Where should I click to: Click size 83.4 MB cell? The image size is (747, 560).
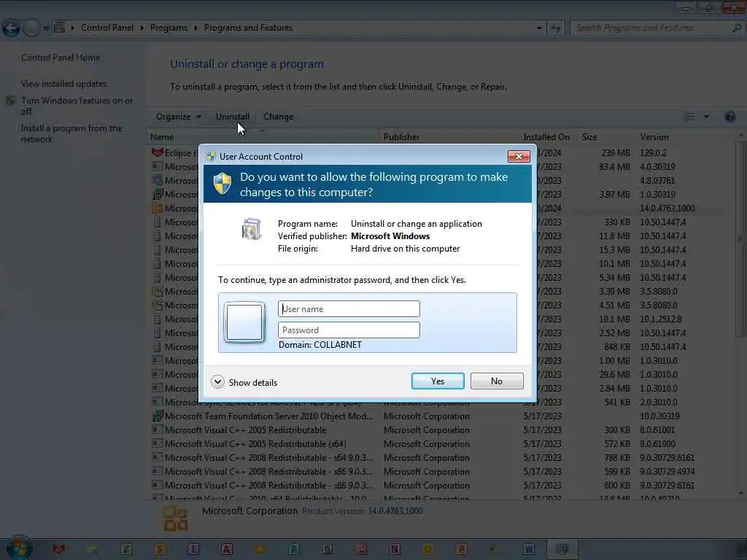point(614,167)
